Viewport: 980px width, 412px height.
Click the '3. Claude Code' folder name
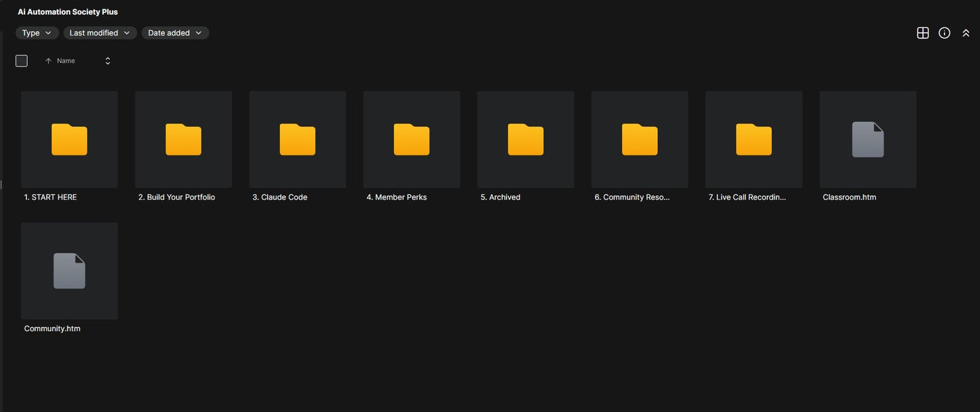click(x=280, y=198)
